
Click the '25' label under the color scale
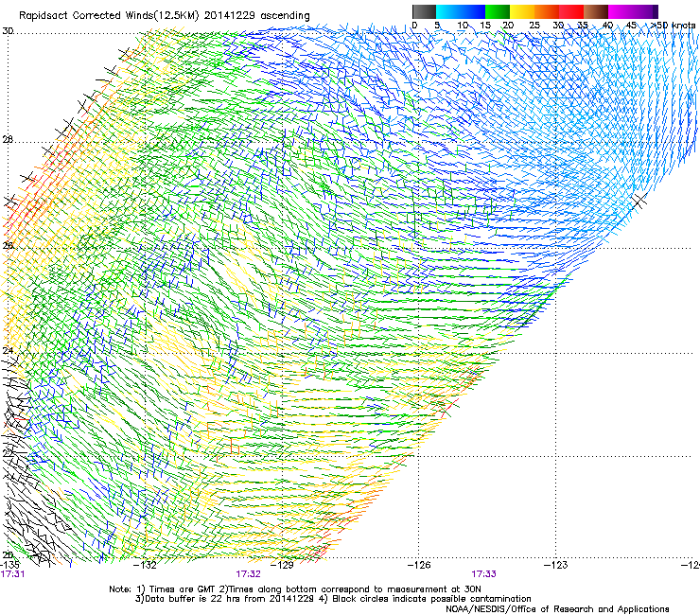pyautogui.click(x=534, y=26)
